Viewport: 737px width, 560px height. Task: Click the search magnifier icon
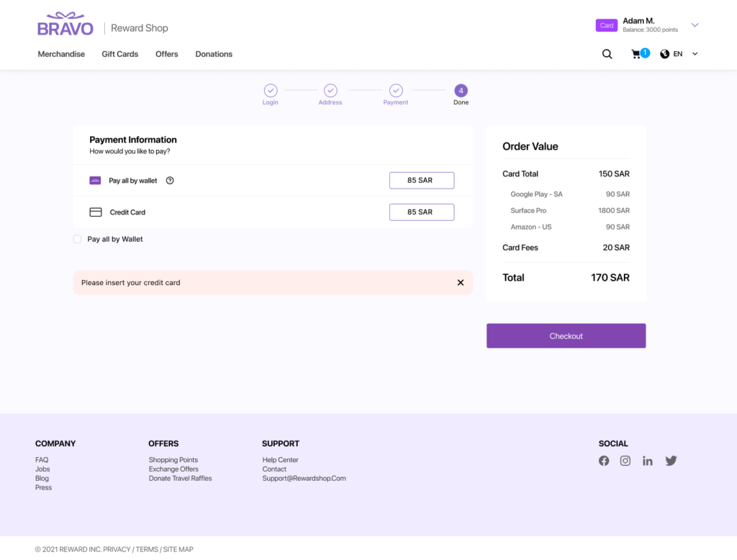607,54
